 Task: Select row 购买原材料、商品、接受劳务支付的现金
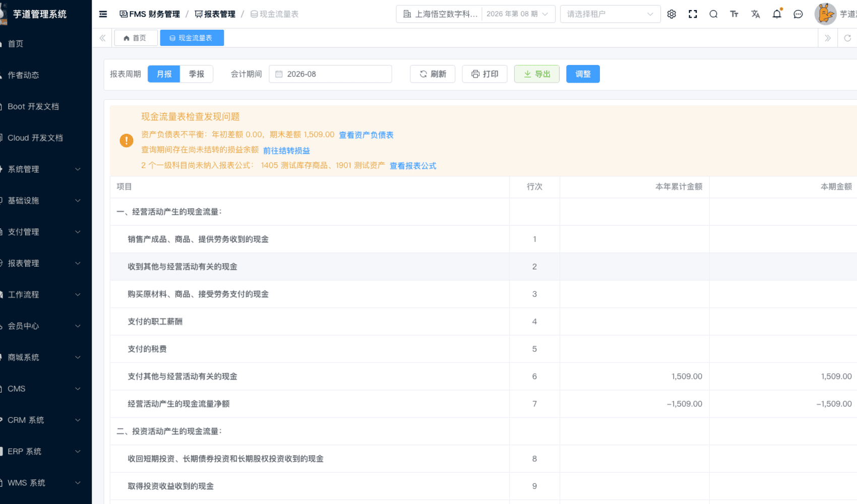click(483, 294)
